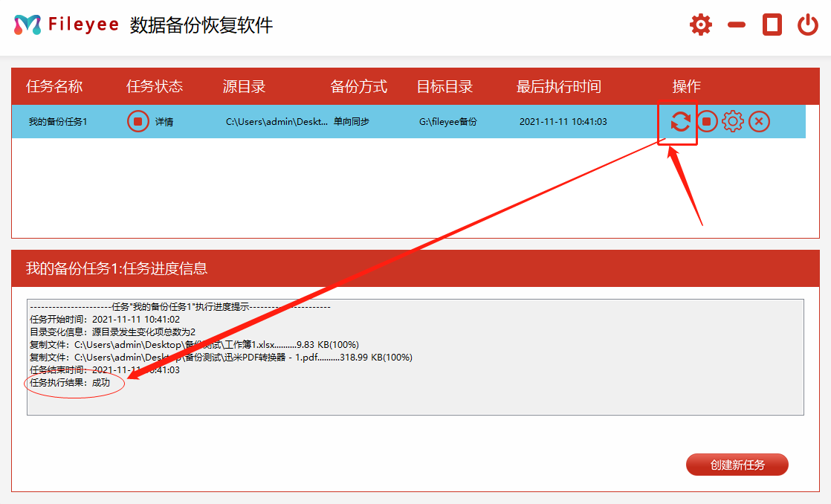The width and height of the screenshot is (831, 504).
Task: Delete the task with circled X icon
Action: [x=759, y=121]
